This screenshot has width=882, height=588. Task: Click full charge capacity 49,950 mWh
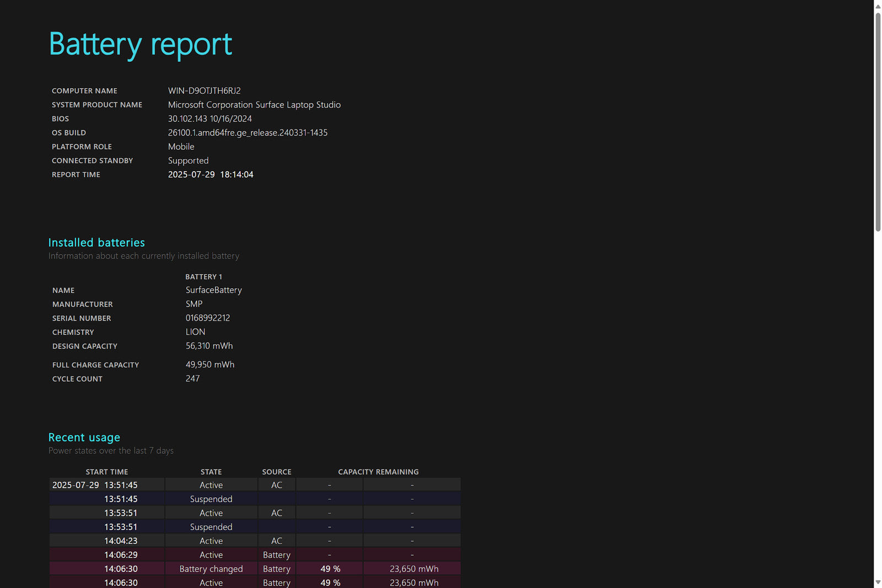210,365
